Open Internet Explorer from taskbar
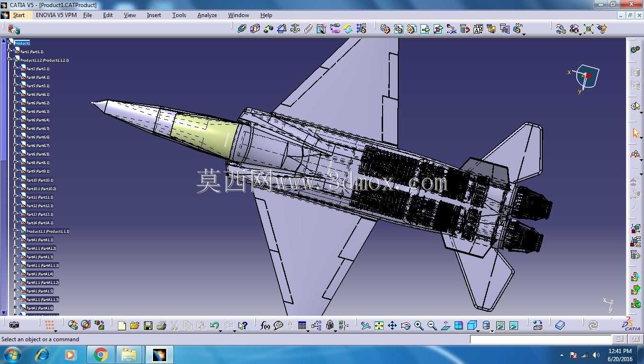 pyautogui.click(x=42, y=355)
